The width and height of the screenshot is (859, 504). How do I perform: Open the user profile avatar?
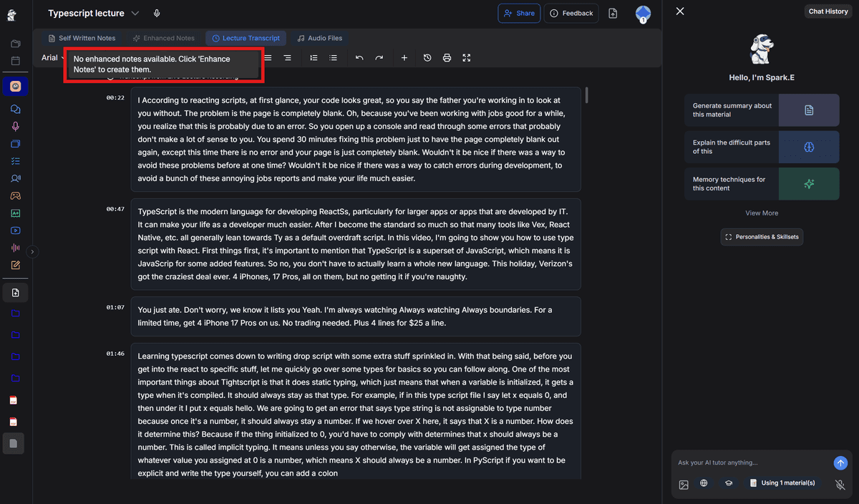[643, 14]
